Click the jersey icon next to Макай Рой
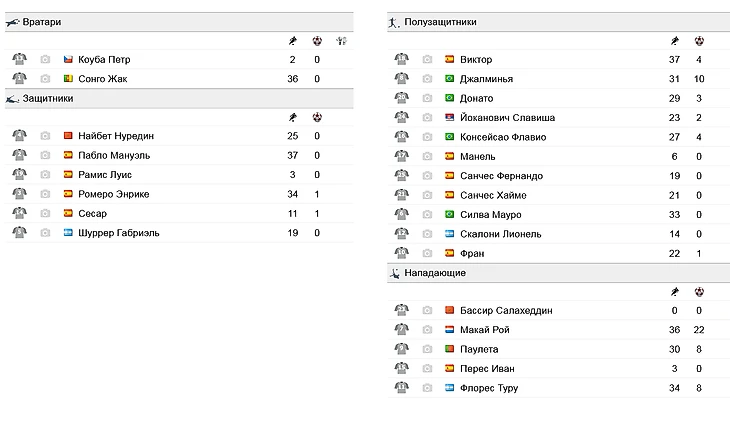This screenshot has width=730, height=429. (401, 330)
